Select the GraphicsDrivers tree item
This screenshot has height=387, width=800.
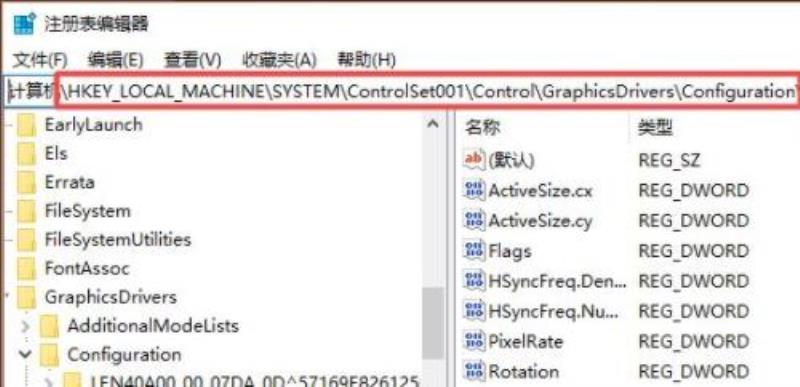click(111, 297)
